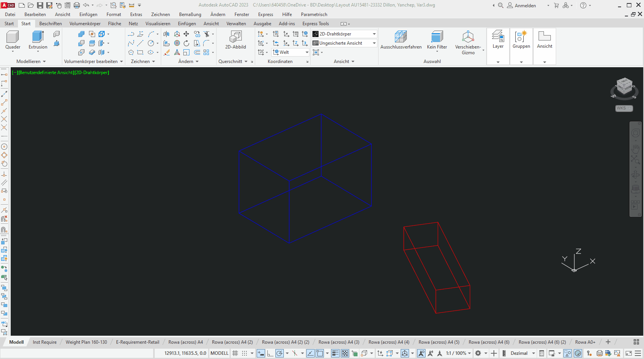Open the Weight Plan 160-130 layout tab
The height and width of the screenshot is (359, 644).
point(86,342)
